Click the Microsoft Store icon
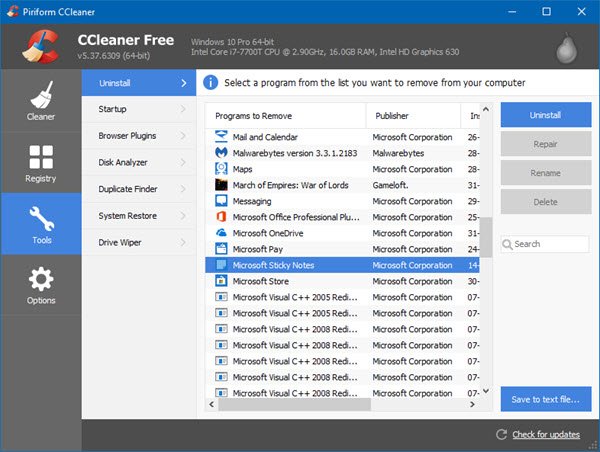 (x=221, y=281)
